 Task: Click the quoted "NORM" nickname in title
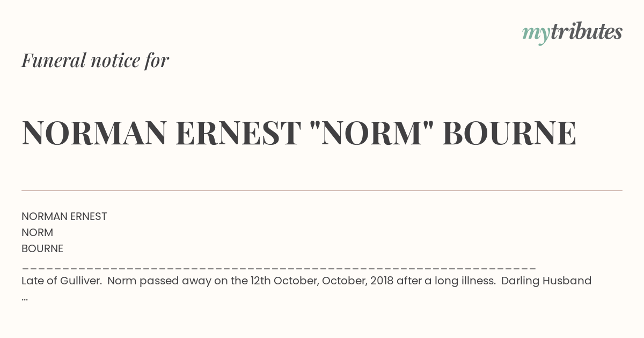coord(371,133)
